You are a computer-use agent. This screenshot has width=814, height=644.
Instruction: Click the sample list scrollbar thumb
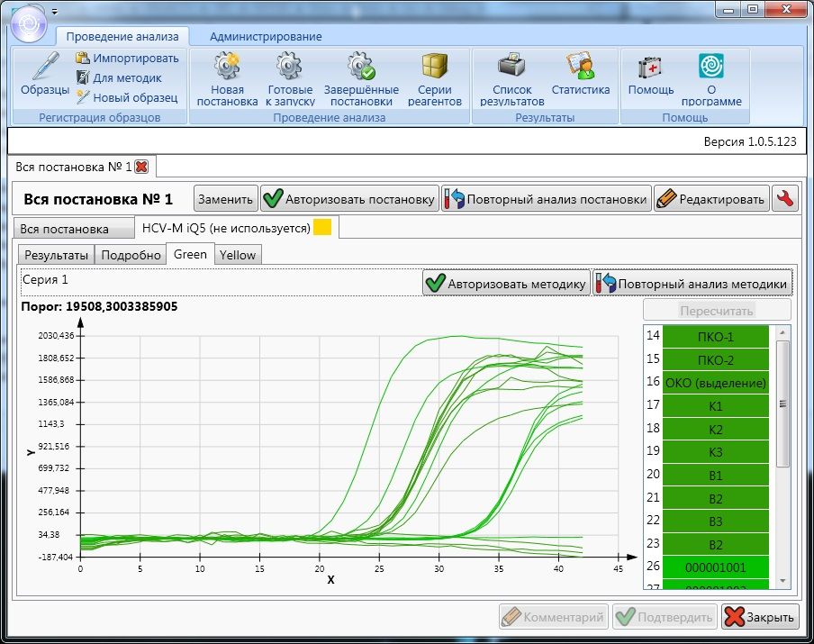[x=782, y=404]
